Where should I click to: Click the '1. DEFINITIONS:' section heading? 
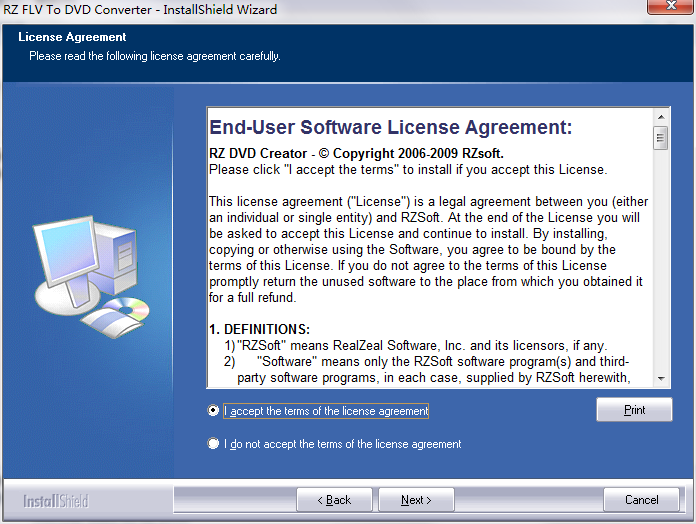[259, 329]
